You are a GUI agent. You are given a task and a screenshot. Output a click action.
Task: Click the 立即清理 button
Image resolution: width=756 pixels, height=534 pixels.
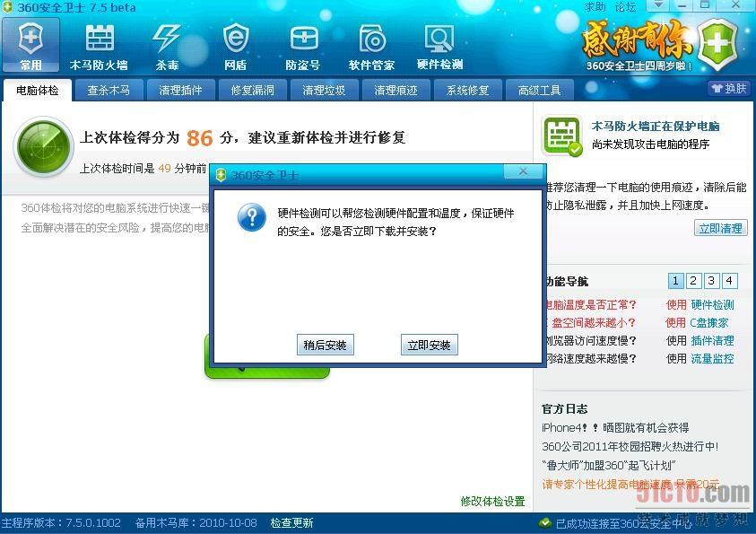click(721, 228)
